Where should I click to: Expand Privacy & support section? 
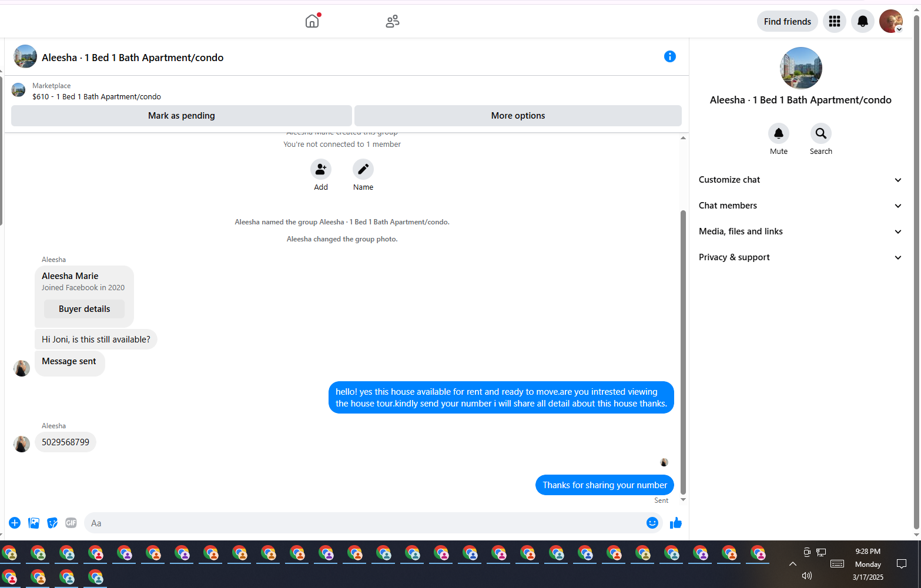pos(800,257)
